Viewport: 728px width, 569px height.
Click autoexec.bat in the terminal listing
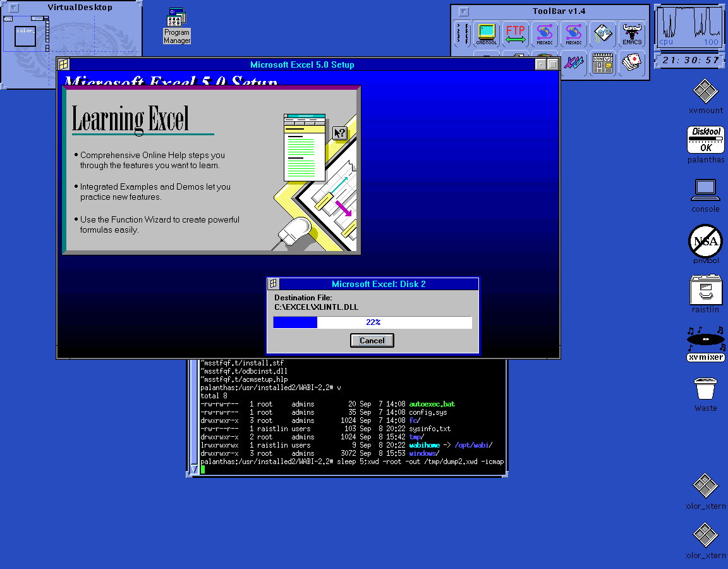tap(432, 404)
